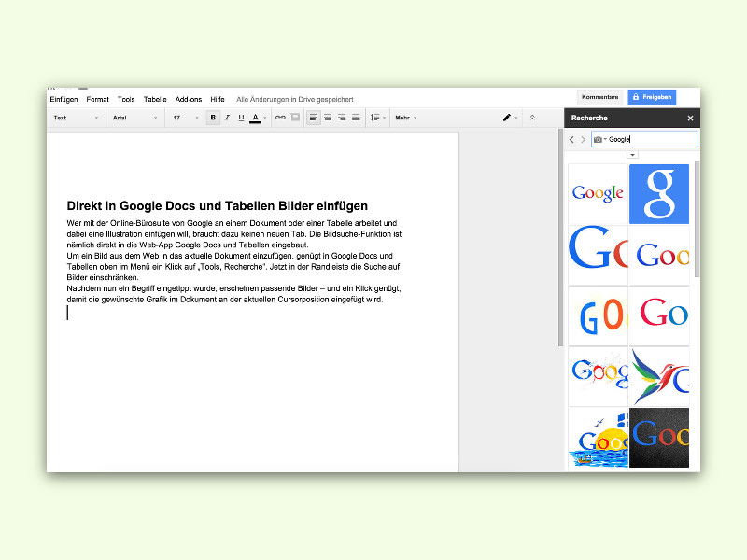The width and height of the screenshot is (747, 560).
Task: Click the Kommentare button
Action: pyautogui.click(x=599, y=97)
